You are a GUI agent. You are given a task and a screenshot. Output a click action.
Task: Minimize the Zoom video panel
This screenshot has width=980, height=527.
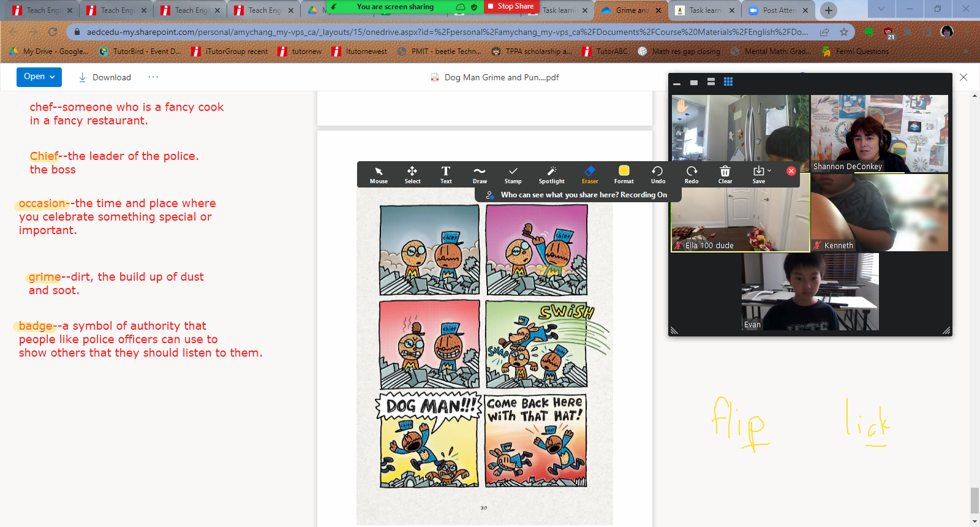[677, 82]
